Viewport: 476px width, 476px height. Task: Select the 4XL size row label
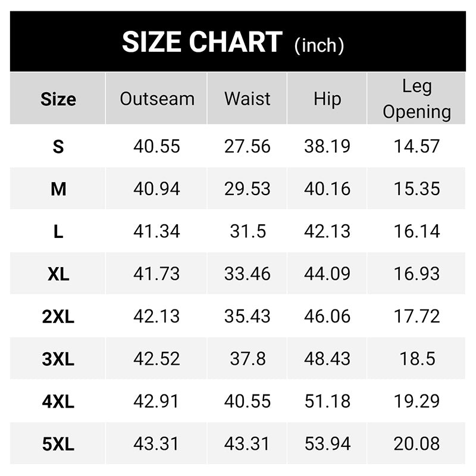pos(58,402)
